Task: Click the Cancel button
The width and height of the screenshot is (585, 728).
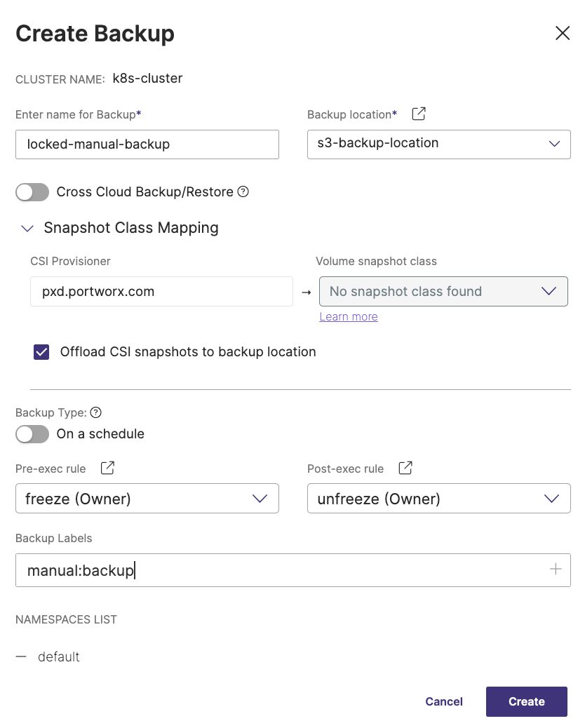Action: 444,701
